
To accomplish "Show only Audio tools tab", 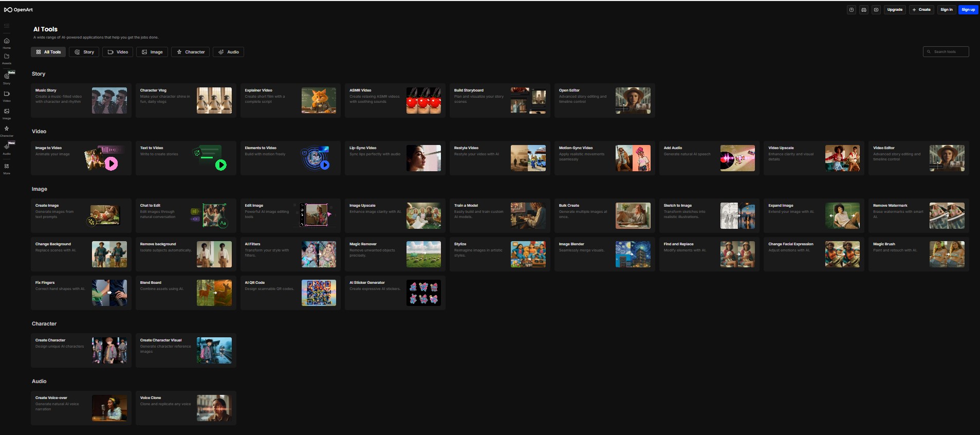I will [x=228, y=52].
